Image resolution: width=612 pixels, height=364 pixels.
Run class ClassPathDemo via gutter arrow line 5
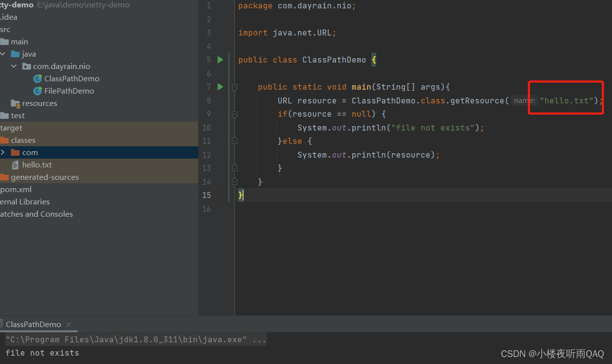[220, 60]
